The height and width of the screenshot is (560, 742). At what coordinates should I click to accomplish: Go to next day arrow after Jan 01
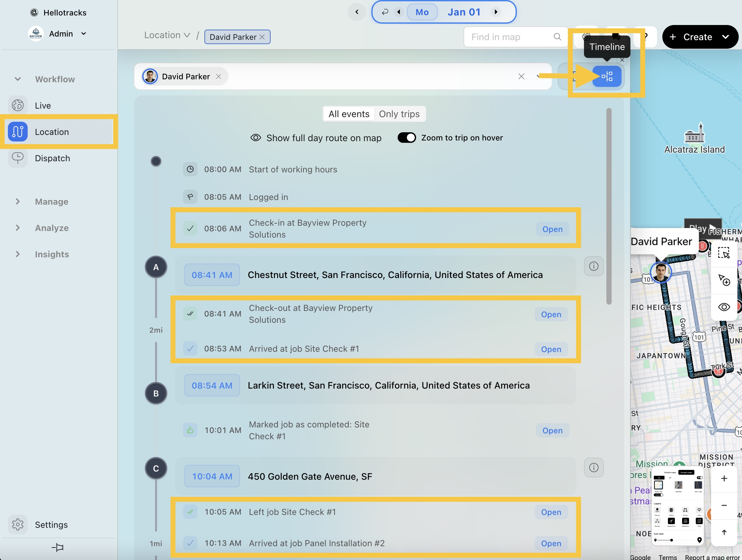(495, 12)
